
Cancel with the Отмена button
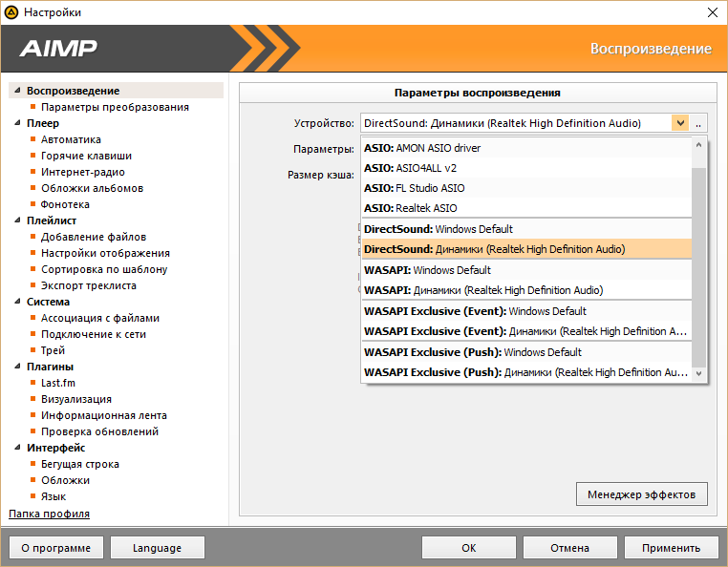pos(569,548)
